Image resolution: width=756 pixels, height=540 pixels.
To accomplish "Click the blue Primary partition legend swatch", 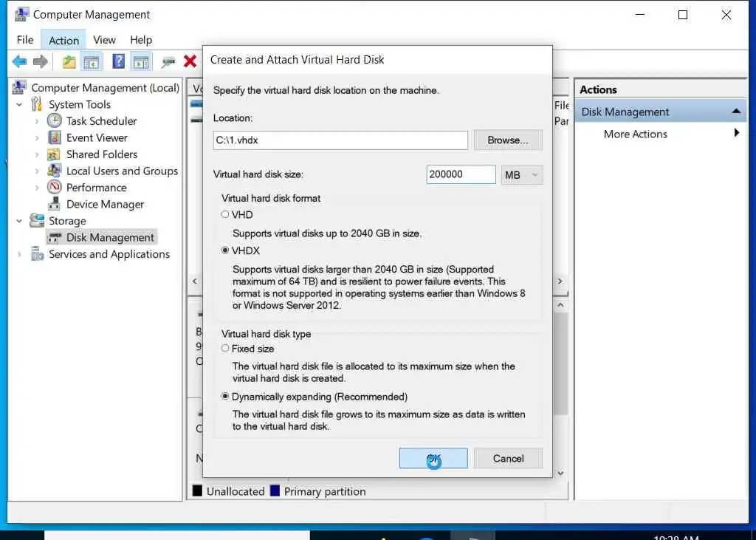I will [x=275, y=491].
